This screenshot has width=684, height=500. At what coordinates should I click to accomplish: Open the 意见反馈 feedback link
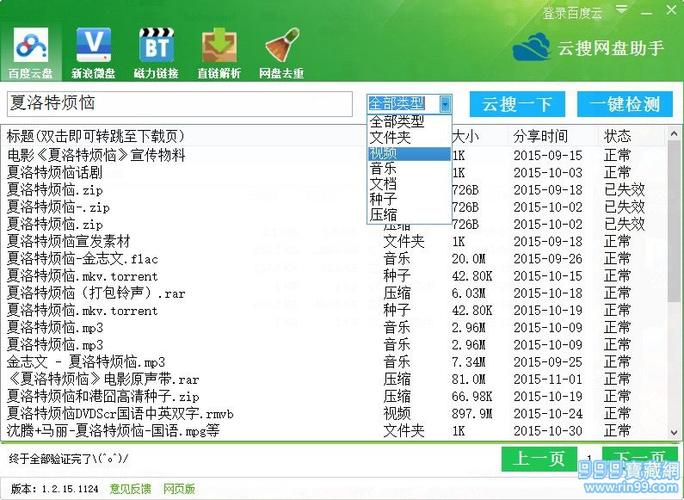130,488
